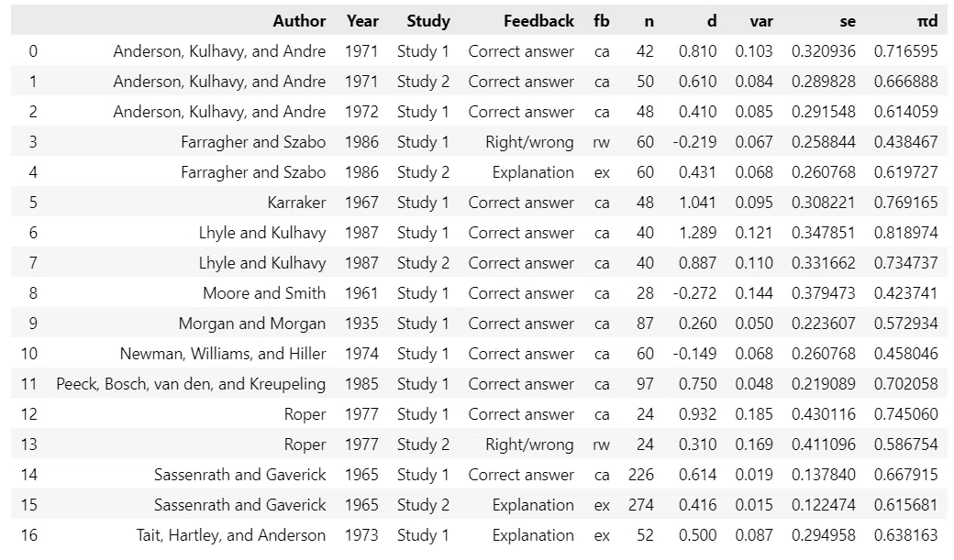
Task: Select the Feedback column header
Action: coord(538,21)
